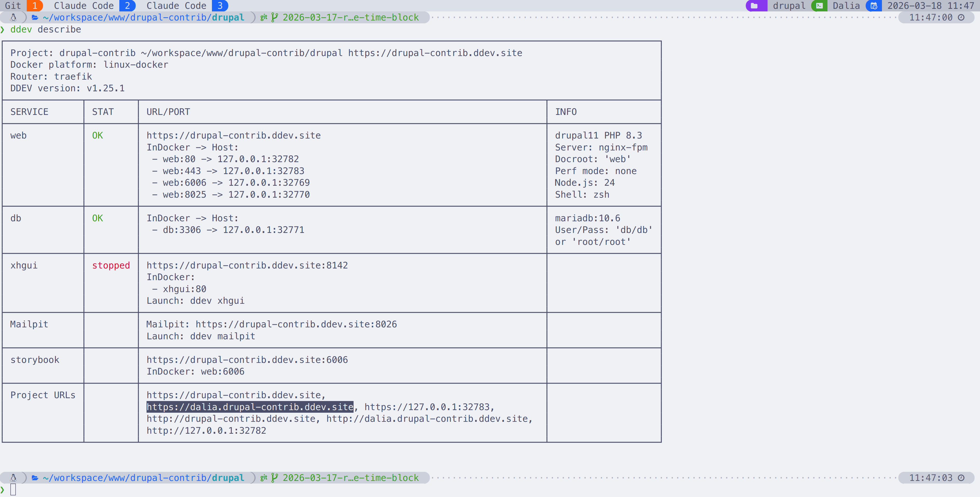
Task: Click the green terminal icon beside Dalia
Action: point(819,6)
